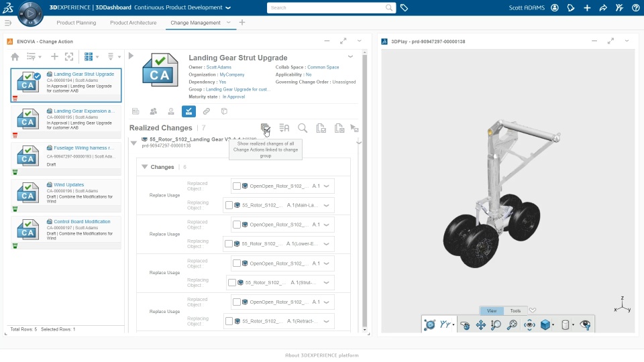Open the 3DEXPERIENCE compass

click(30, 13)
